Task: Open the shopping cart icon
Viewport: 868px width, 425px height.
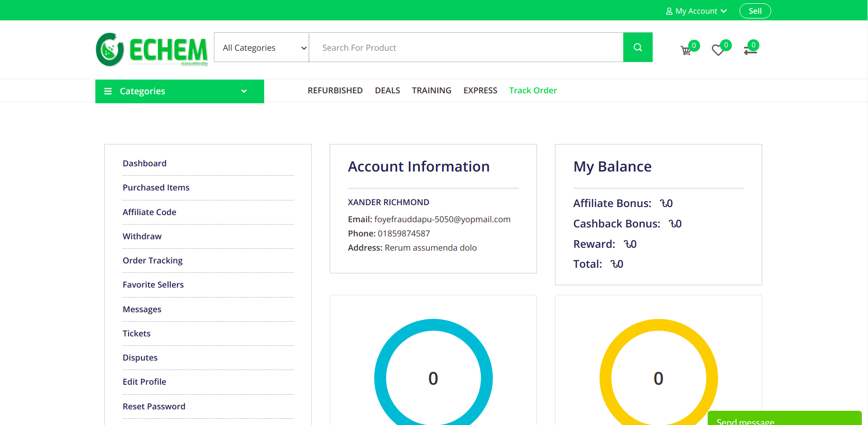Action: coord(686,50)
